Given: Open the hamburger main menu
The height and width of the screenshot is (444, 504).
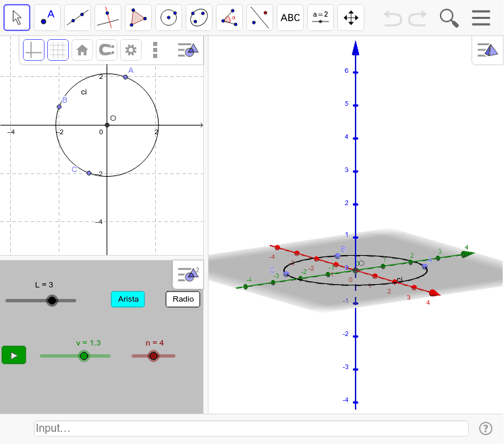Looking at the screenshot, I should [x=481, y=18].
